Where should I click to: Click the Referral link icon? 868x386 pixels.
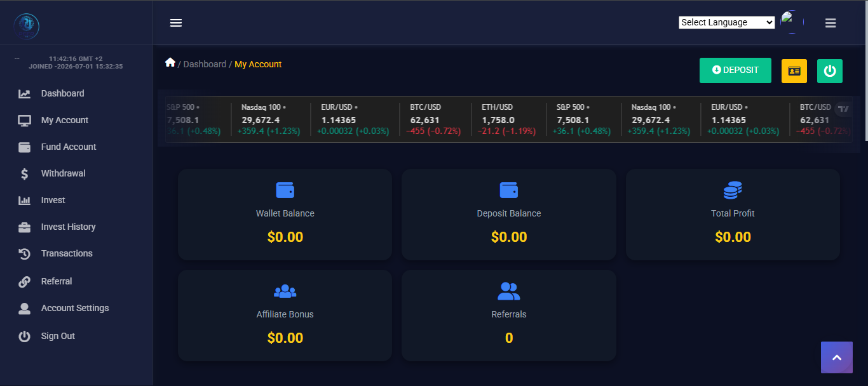[24, 281]
